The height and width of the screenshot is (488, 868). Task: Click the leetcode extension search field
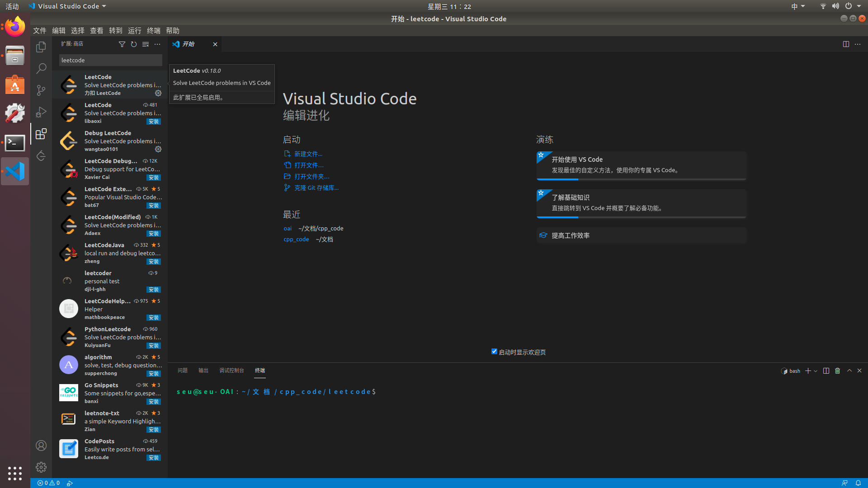point(110,60)
